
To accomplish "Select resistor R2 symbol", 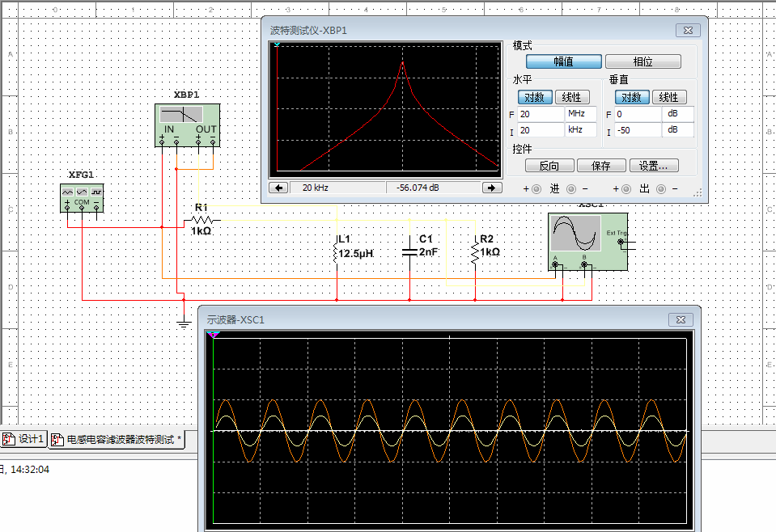I will point(475,252).
